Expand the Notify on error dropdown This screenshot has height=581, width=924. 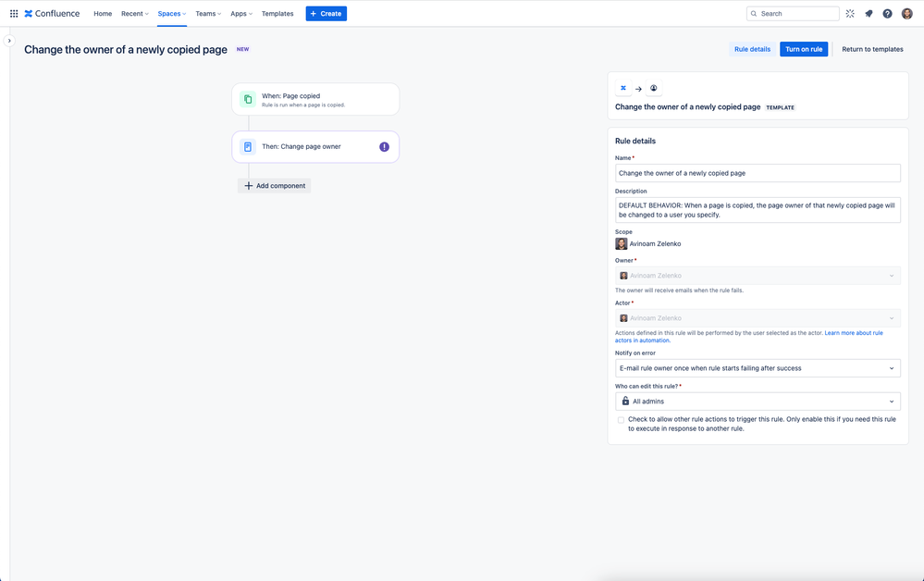758,368
